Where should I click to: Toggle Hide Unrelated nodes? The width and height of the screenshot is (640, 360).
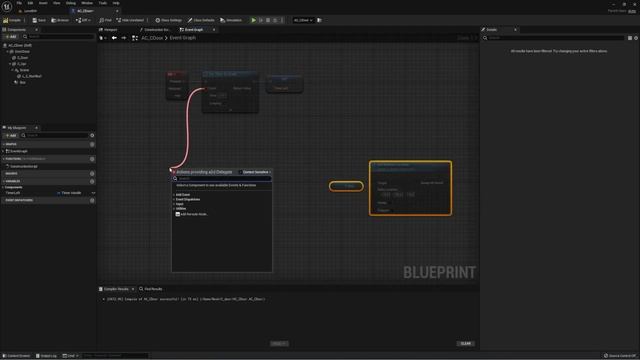130,20
